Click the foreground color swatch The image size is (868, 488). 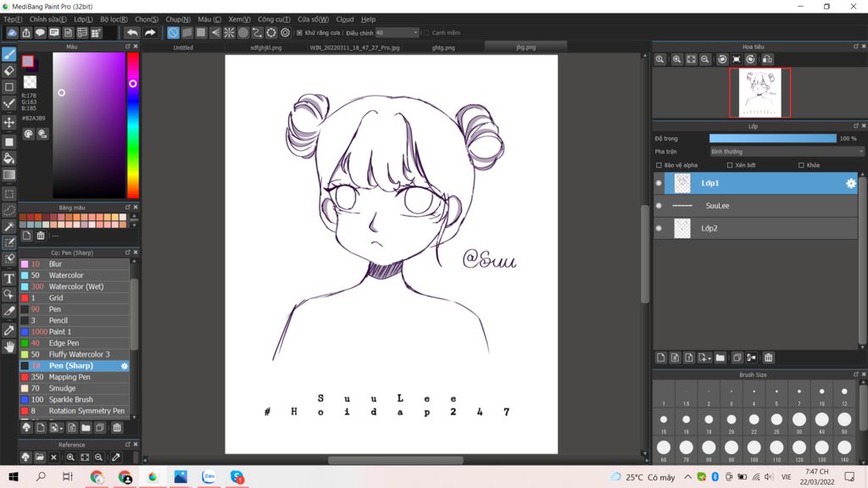[28, 61]
